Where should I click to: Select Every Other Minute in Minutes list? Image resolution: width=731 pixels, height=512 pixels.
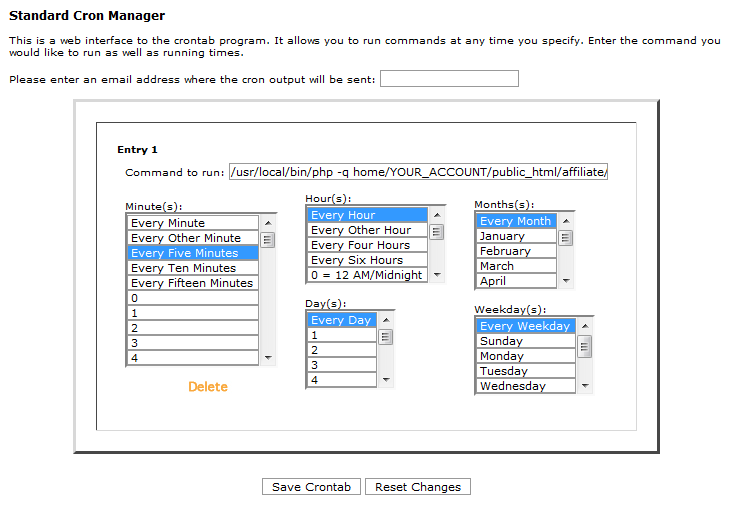tap(192, 238)
